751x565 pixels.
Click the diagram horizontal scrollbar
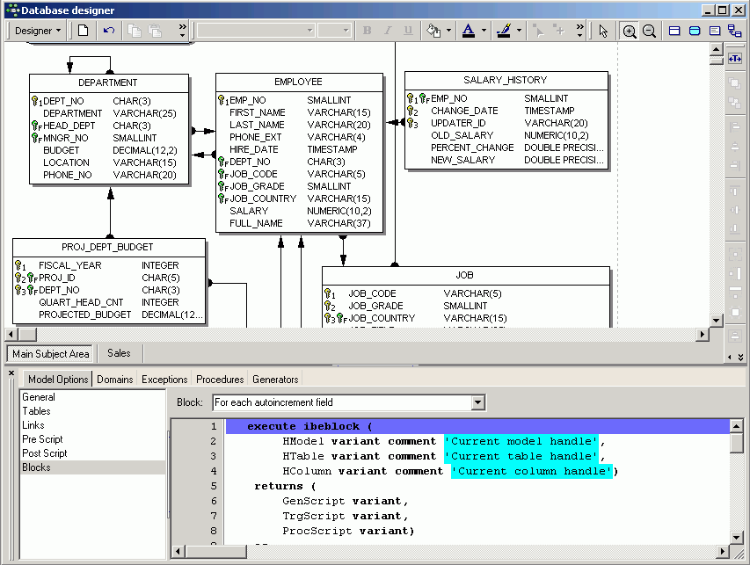click(360, 334)
